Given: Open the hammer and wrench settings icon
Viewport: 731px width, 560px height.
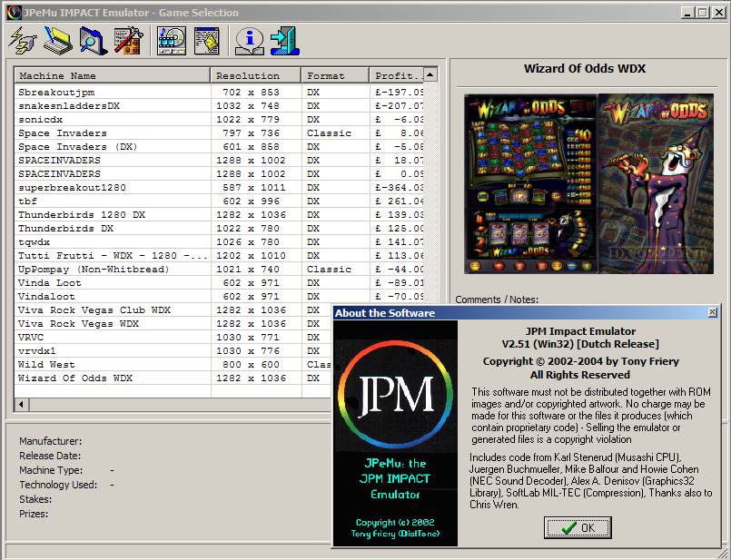Looking at the screenshot, I should point(128,41).
